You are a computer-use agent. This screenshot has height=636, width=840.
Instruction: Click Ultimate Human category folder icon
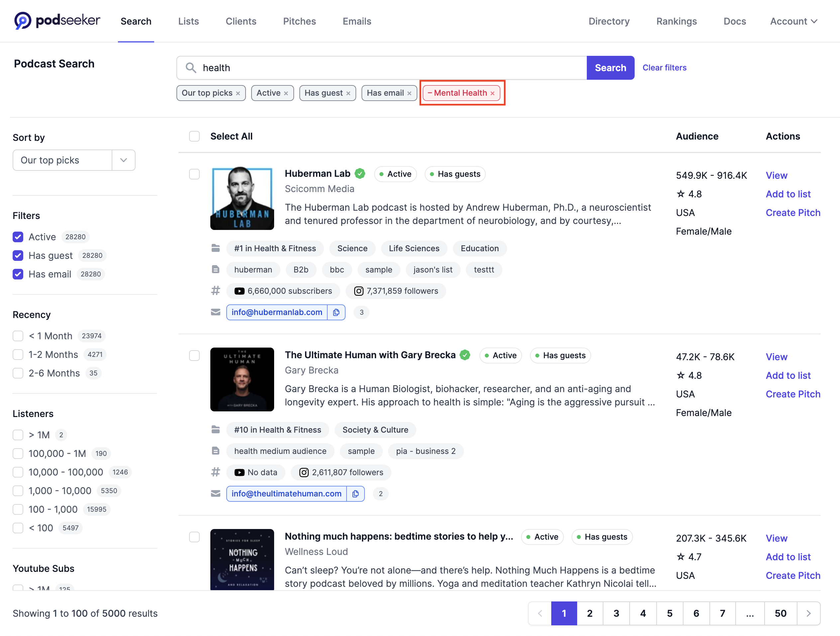pyautogui.click(x=216, y=430)
